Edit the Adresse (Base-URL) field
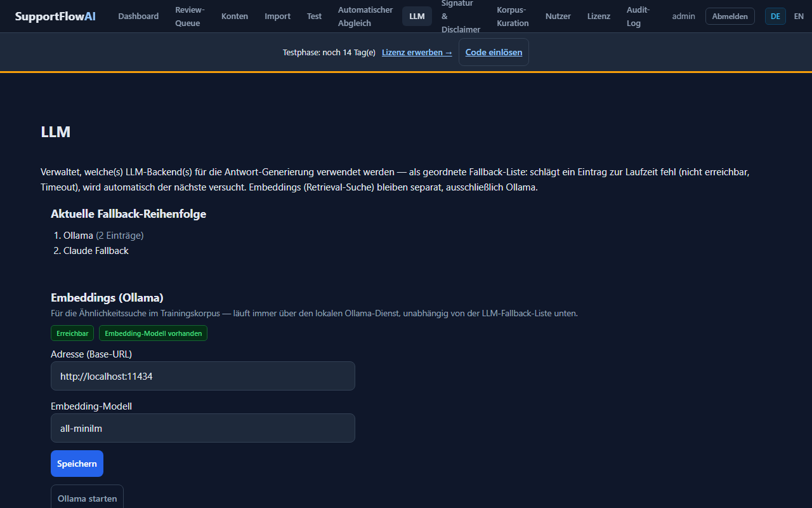The height and width of the screenshot is (508, 812). [x=203, y=376]
